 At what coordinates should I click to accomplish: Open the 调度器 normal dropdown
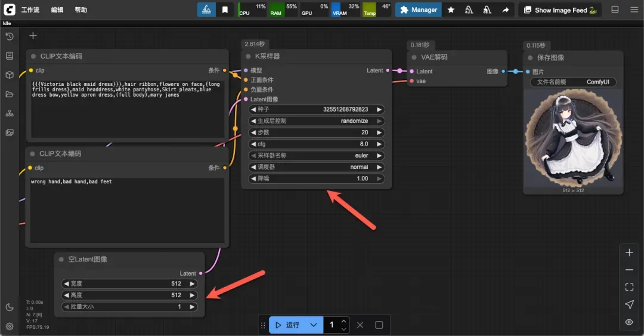(x=316, y=167)
